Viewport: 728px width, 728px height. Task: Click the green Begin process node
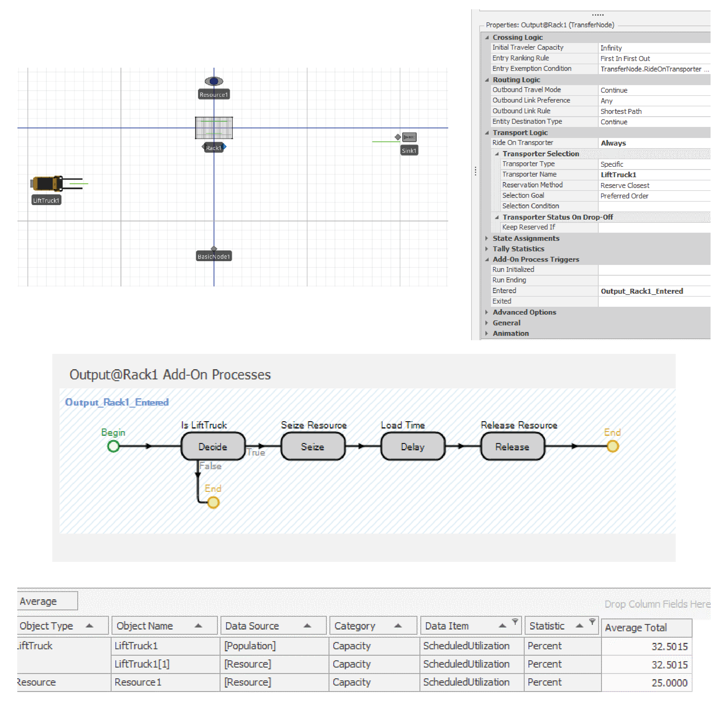pyautogui.click(x=113, y=446)
